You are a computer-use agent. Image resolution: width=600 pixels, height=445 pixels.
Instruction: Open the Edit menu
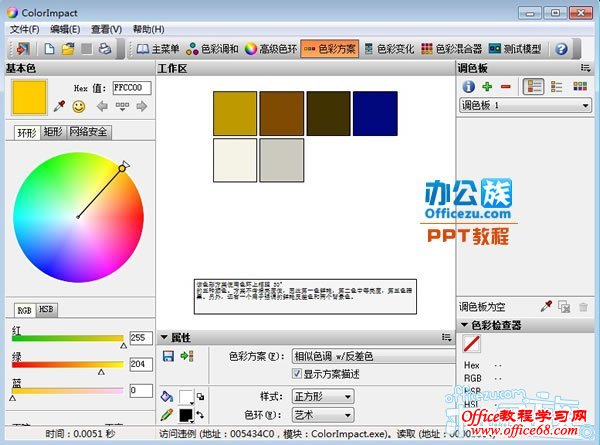click(x=65, y=29)
